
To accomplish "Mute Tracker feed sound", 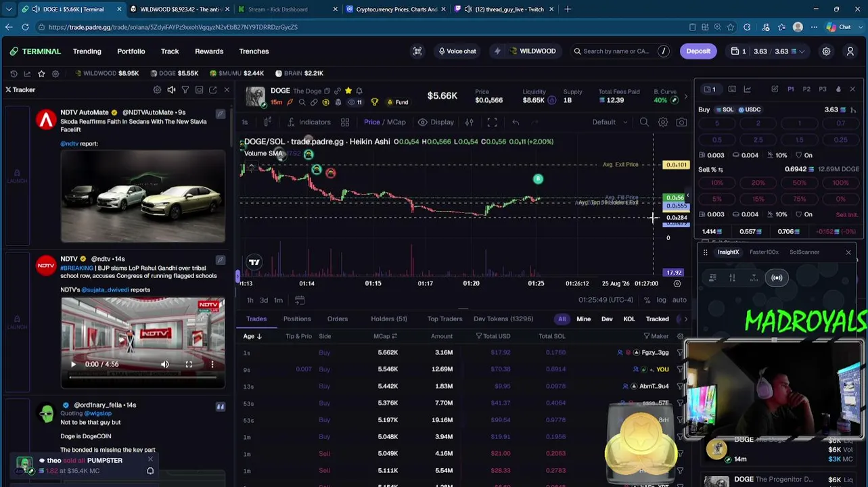I will click(171, 90).
